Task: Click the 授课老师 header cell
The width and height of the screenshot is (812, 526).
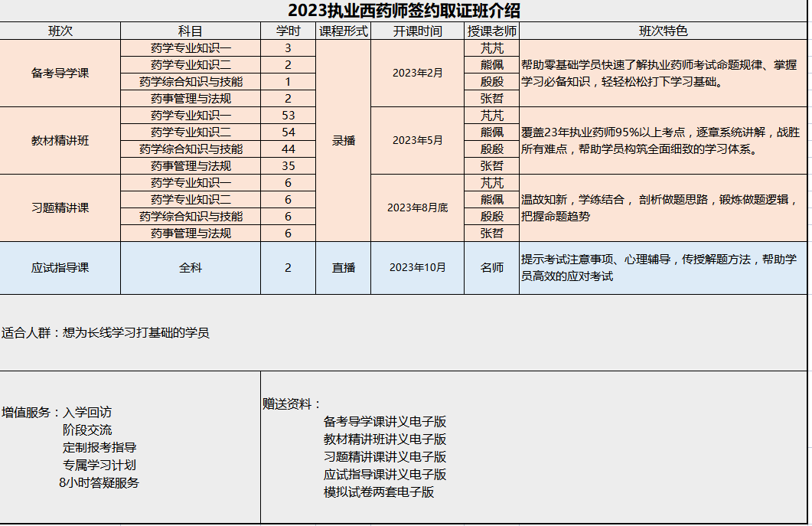Action: 491,31
